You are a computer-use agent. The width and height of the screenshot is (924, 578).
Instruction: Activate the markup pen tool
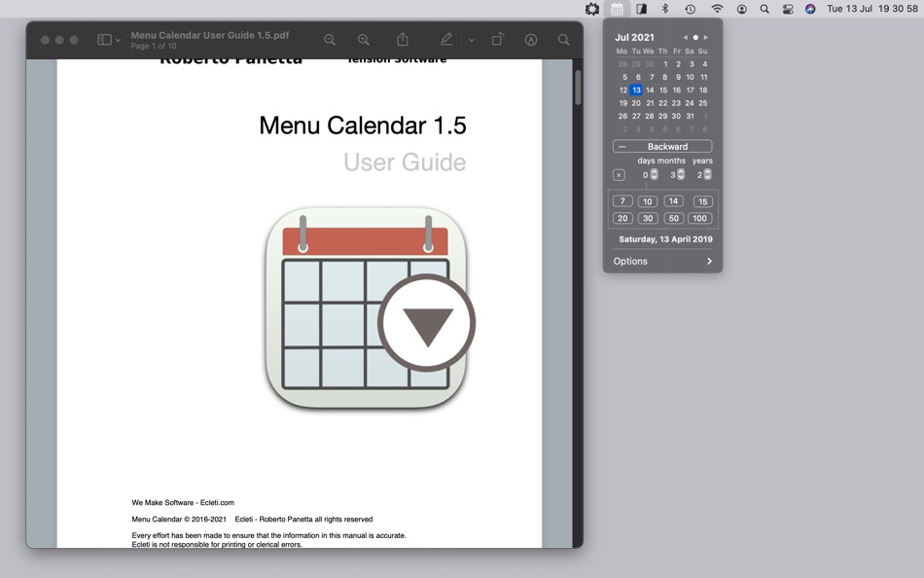(446, 40)
